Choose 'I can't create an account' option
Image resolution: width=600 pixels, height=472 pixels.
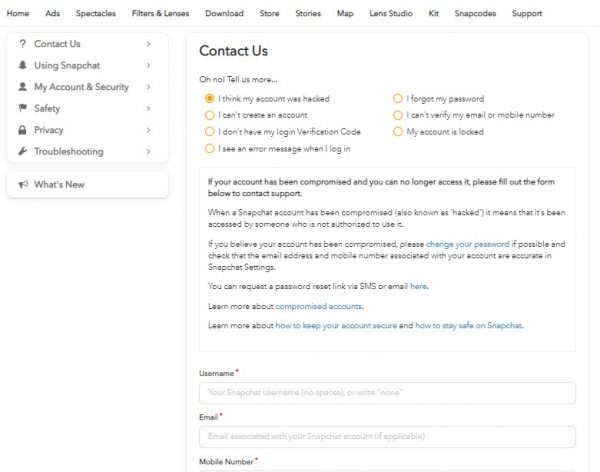coord(209,115)
